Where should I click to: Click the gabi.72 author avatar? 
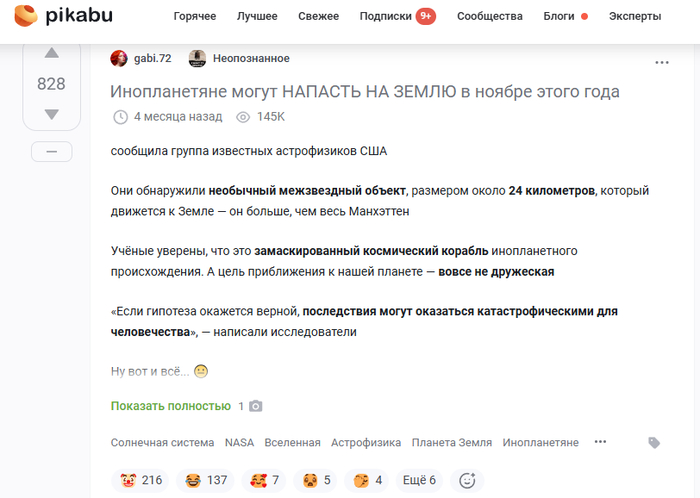pos(119,58)
